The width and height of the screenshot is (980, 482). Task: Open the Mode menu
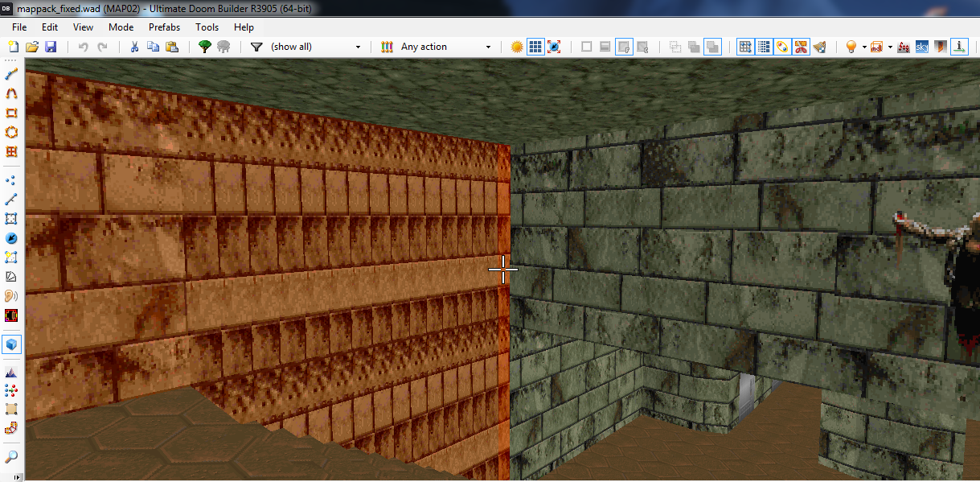click(x=121, y=27)
